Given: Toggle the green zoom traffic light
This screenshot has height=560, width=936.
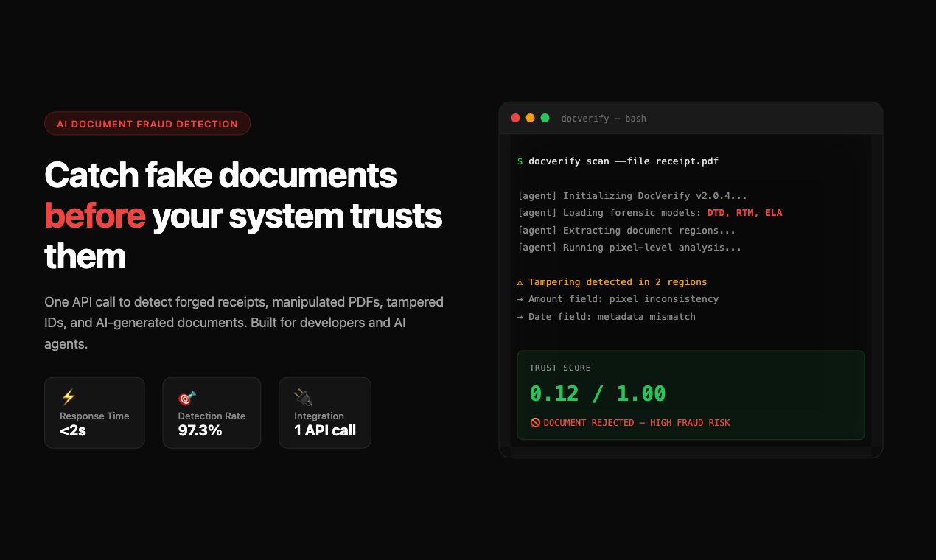Looking at the screenshot, I should 545,117.
